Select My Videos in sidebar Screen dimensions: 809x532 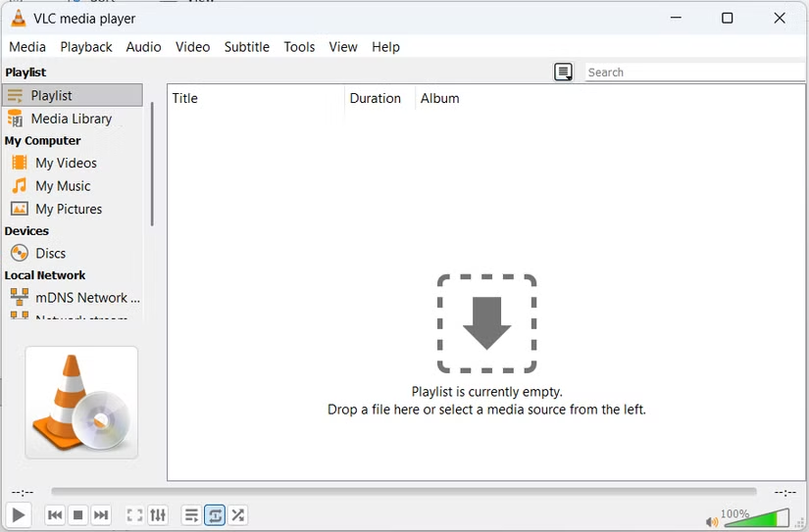point(66,164)
